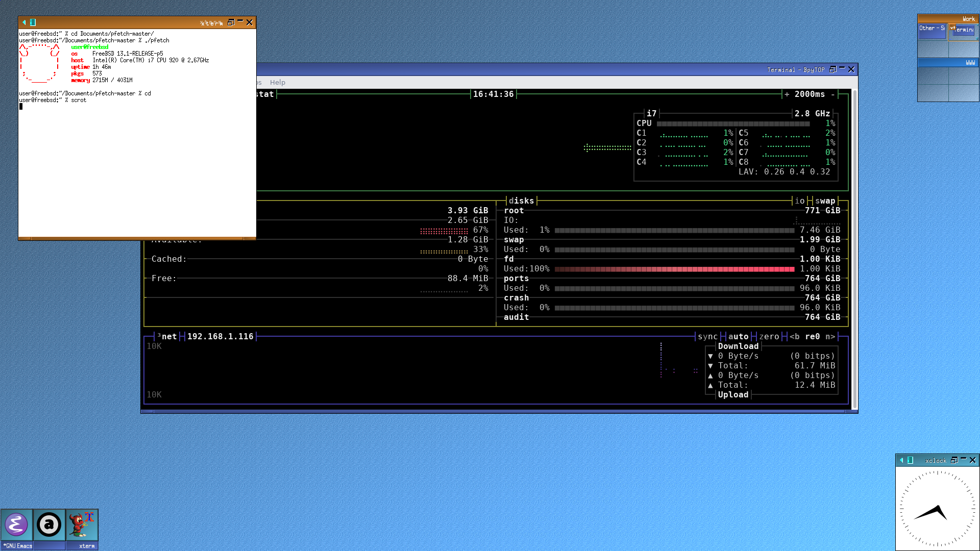Click the root disk Used 1% bar
This screenshot has width=980, height=551.
point(674,230)
